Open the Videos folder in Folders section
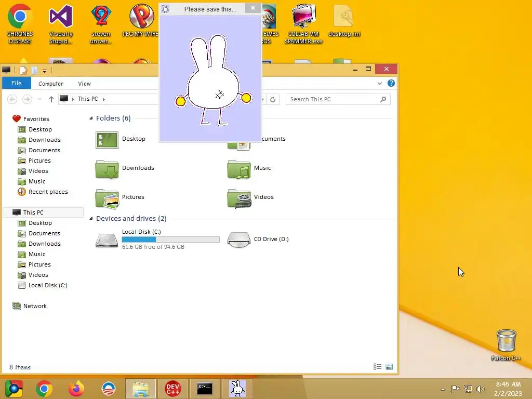Image resolution: width=532 pixels, height=399 pixels. tap(251, 198)
